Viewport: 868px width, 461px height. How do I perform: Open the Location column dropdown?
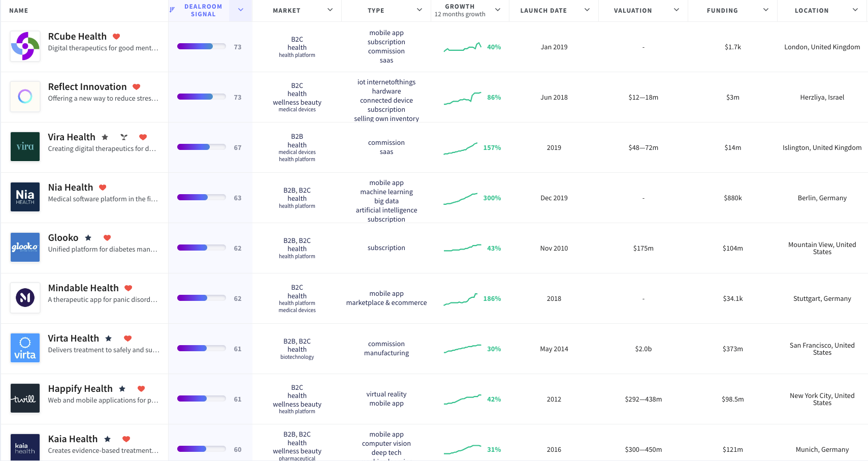856,10
